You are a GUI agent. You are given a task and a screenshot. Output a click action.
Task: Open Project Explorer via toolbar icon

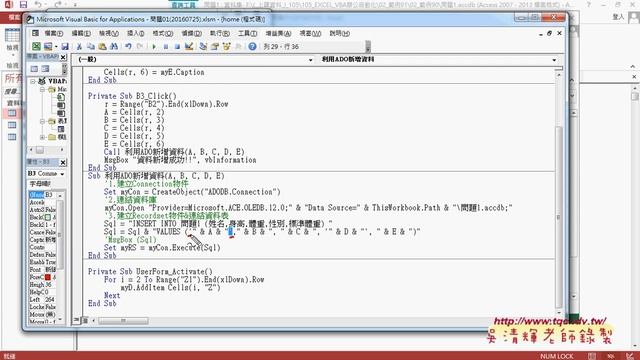203,47
